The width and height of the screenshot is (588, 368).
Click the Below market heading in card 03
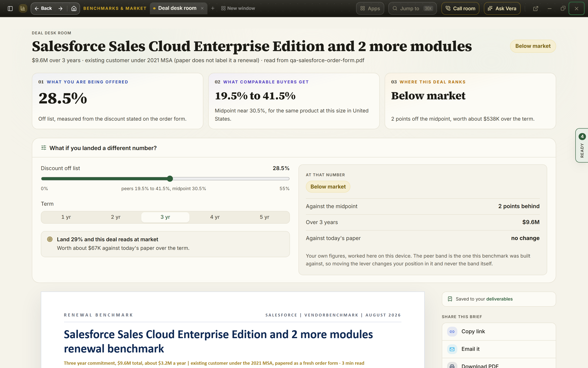(x=428, y=96)
